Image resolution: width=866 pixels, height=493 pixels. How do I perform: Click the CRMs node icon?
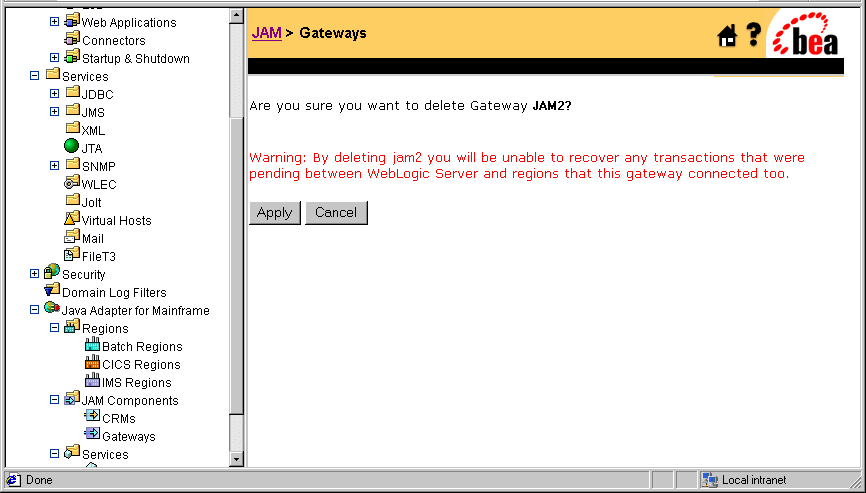(92, 416)
